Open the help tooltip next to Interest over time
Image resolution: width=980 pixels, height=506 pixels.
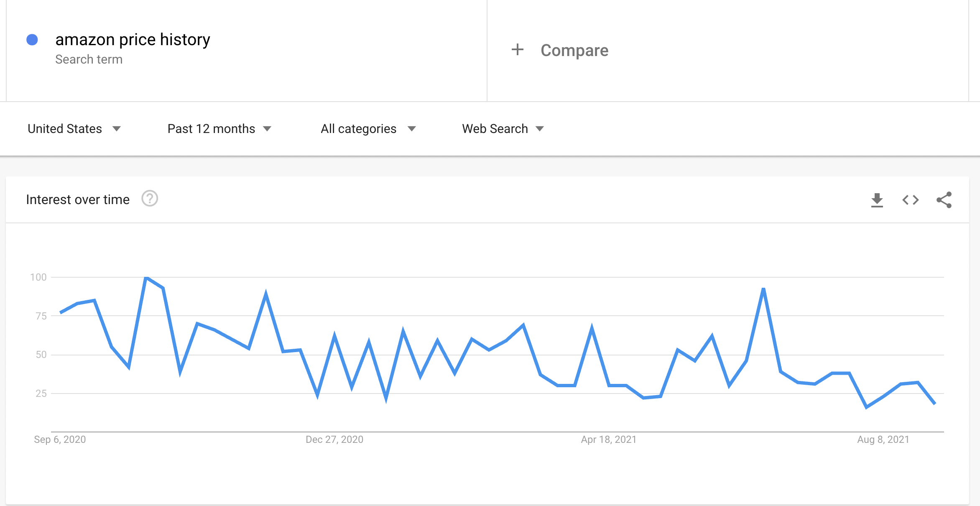tap(150, 199)
